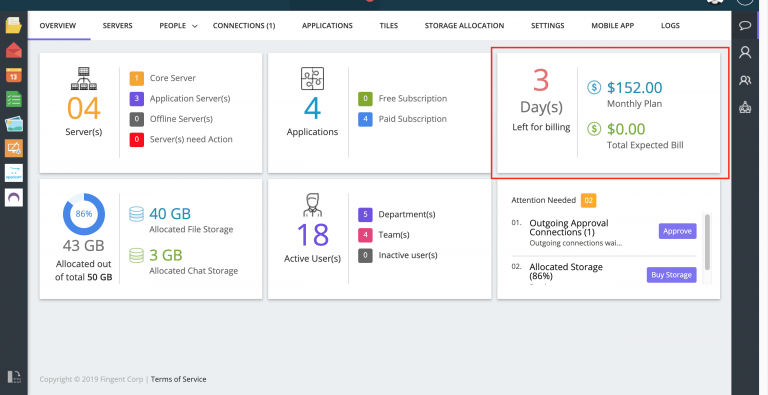Click the Allocated Storage (86%) item

[566, 271]
